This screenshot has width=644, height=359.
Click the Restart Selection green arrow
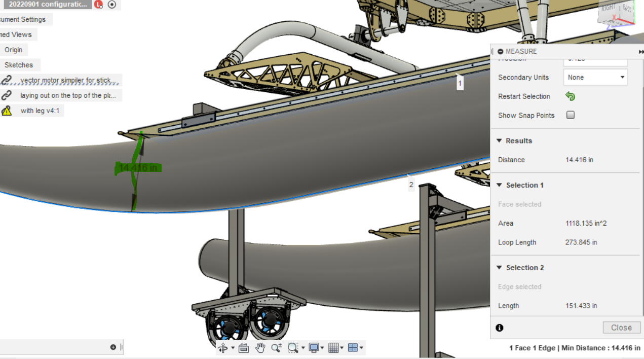click(571, 96)
